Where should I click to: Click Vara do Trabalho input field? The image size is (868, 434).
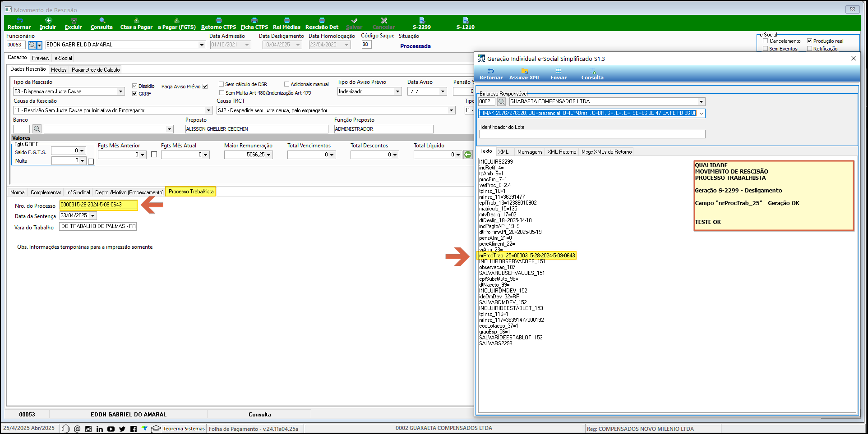pyautogui.click(x=98, y=227)
